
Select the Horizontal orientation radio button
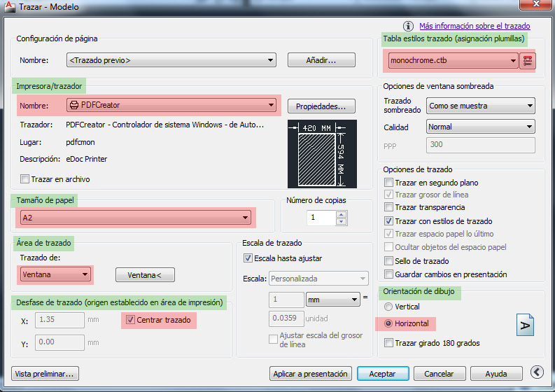388,323
